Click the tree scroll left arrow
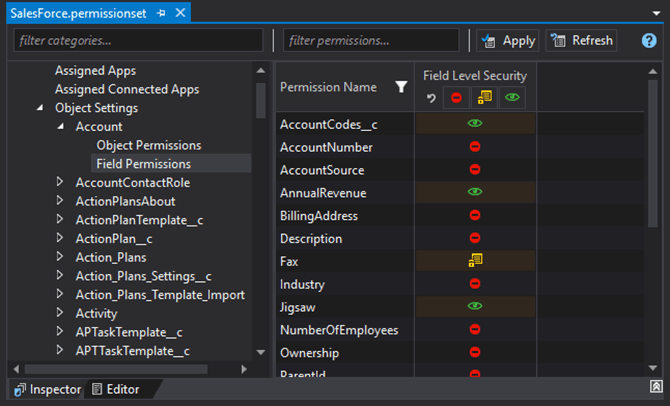 (16, 369)
